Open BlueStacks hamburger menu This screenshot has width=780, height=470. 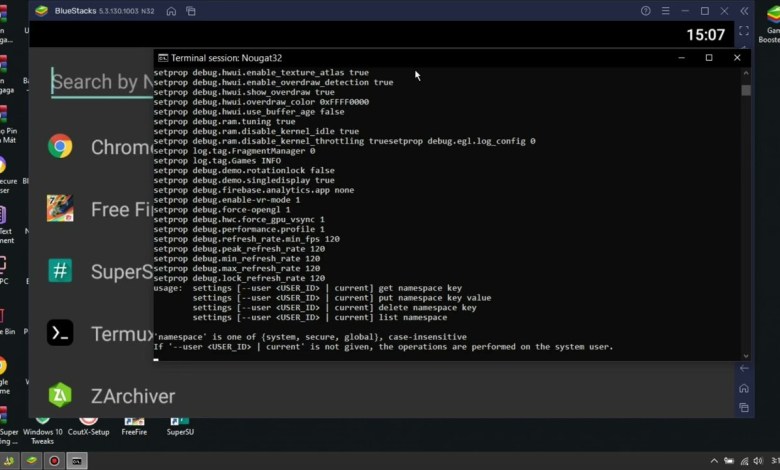click(x=665, y=11)
